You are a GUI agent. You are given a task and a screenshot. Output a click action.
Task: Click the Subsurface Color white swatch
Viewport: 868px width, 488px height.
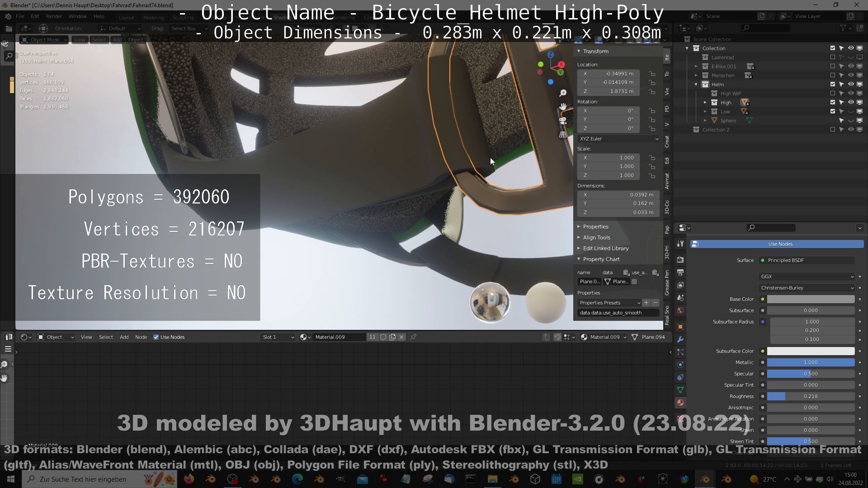click(811, 351)
